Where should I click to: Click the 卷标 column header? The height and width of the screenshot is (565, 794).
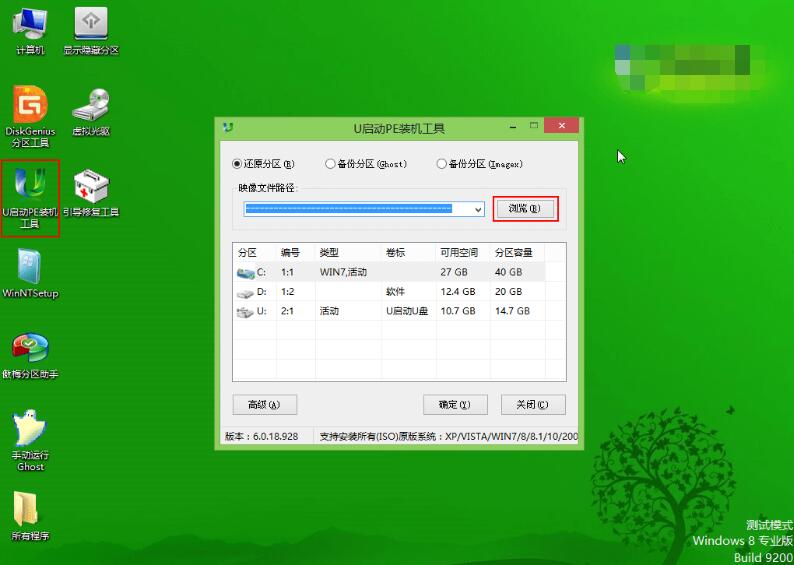pyautogui.click(x=408, y=252)
